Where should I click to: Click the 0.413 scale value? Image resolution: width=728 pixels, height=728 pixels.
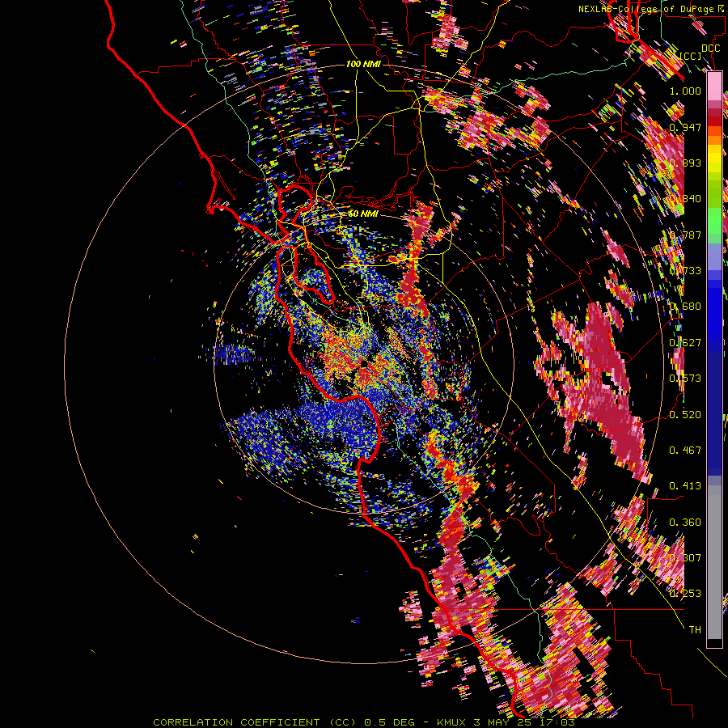point(685,485)
